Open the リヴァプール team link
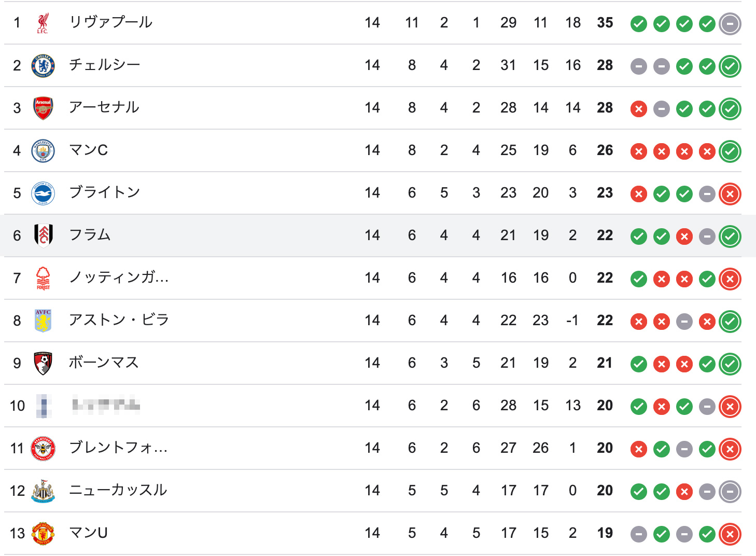756x556 pixels. point(111,22)
